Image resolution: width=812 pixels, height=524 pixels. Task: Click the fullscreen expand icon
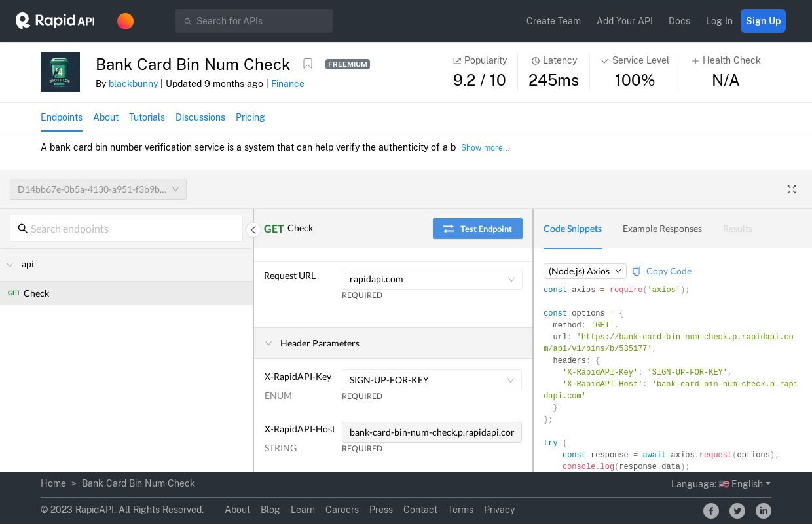tap(792, 189)
